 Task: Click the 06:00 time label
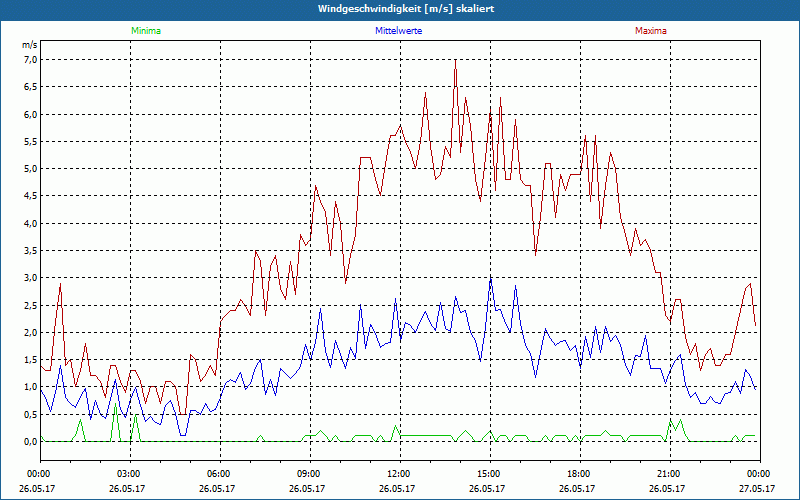coord(220,474)
